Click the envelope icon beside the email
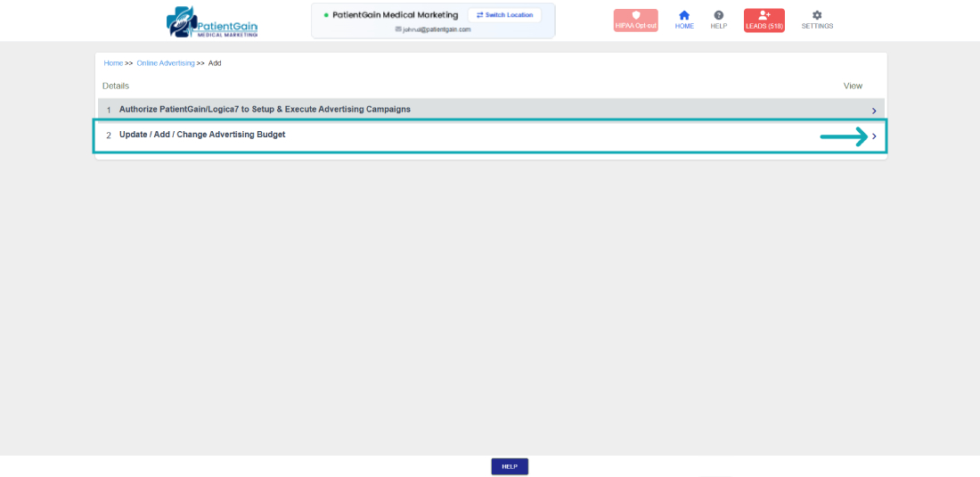Viewport: 980px width, 477px height. point(398,29)
